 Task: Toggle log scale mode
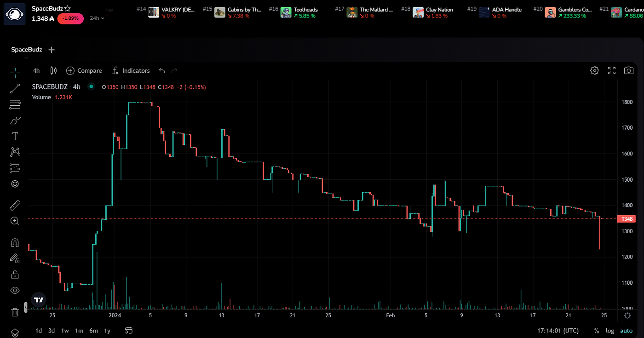[x=610, y=331]
